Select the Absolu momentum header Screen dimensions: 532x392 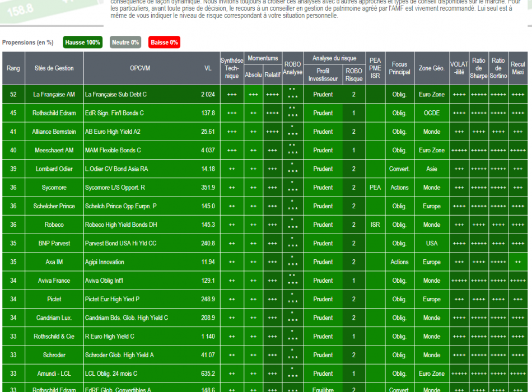pos(253,74)
